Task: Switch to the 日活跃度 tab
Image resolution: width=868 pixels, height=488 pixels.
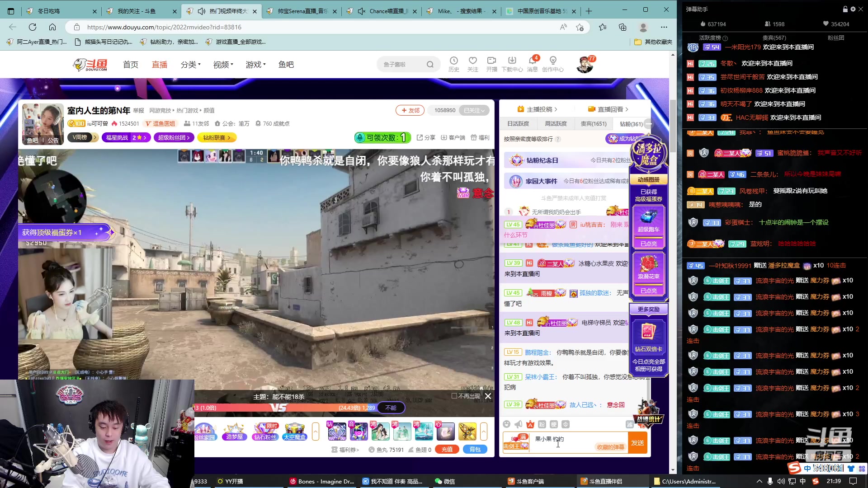Action: [x=518, y=124]
